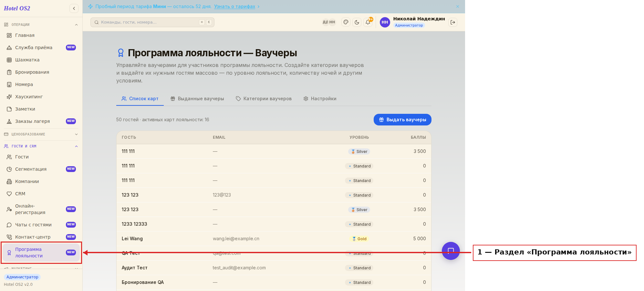Click the logout icon beside the user name
Screen dimensions: 644x291
[x=453, y=22]
